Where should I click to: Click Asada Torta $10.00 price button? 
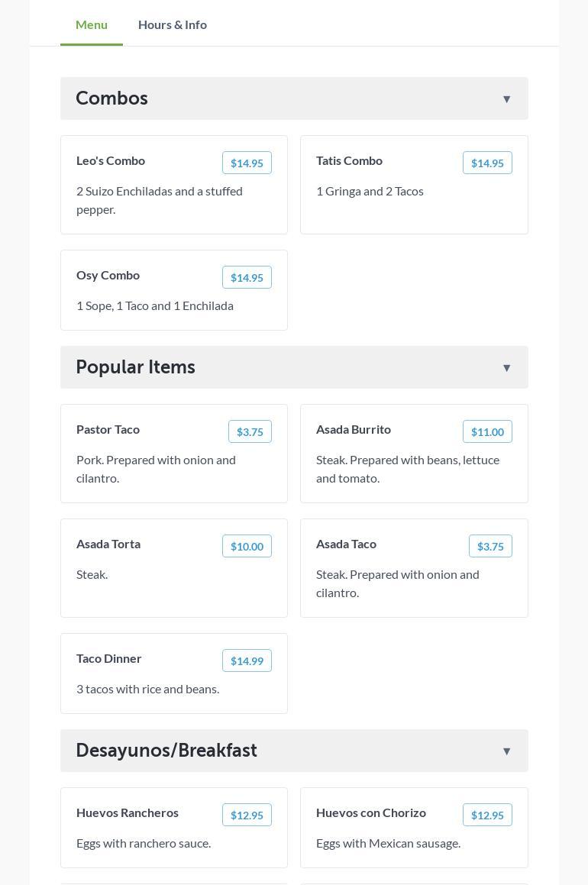pos(247,546)
